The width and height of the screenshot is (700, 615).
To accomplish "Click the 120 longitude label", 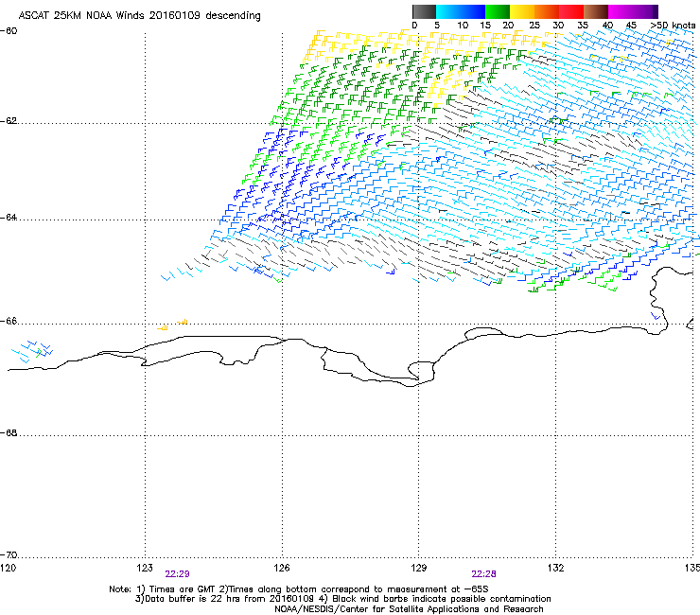I will [x=8, y=568].
